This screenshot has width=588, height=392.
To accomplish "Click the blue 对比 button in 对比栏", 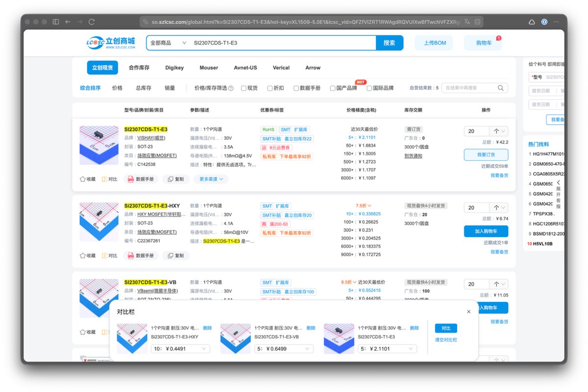I will tap(446, 328).
